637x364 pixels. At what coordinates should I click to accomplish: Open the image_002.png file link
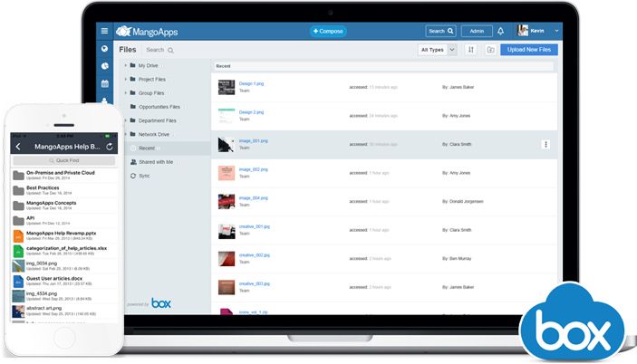point(253,169)
